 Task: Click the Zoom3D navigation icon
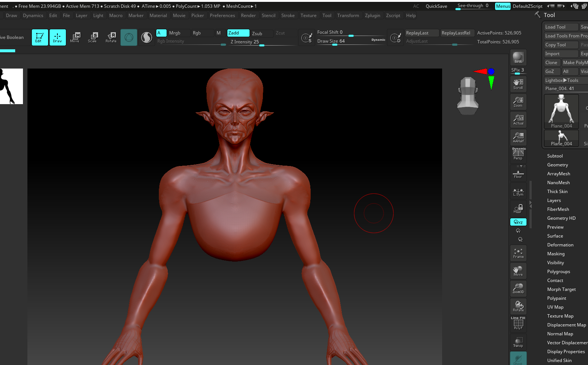point(518,288)
